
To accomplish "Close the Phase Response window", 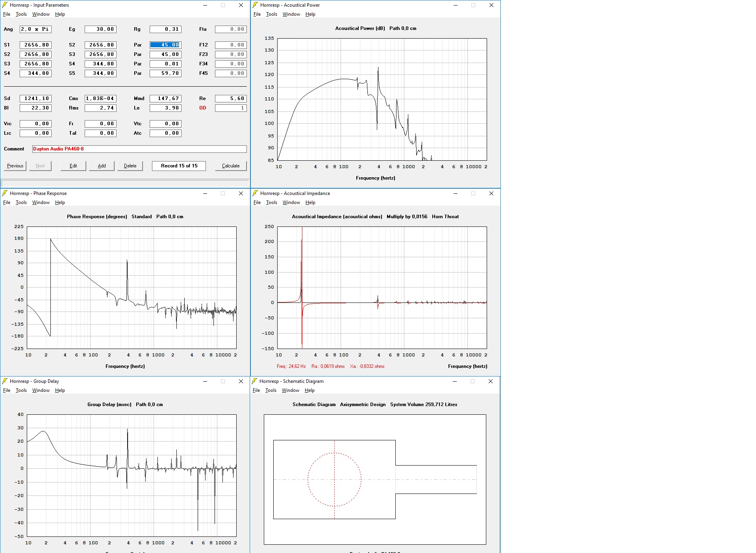I will (241, 193).
